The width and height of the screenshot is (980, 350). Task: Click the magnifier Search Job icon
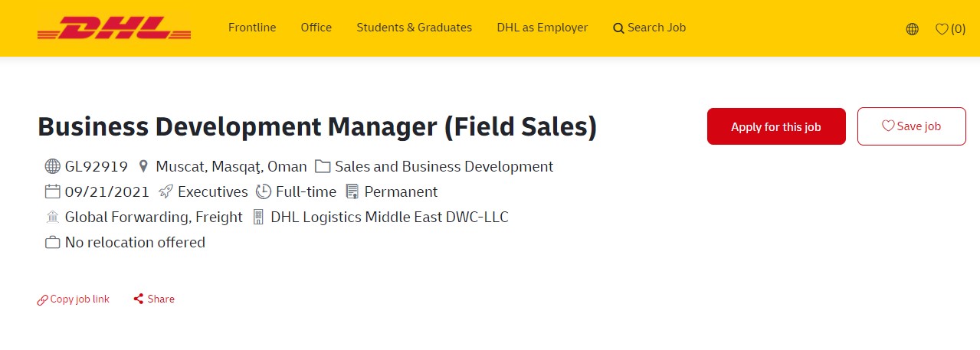point(618,28)
